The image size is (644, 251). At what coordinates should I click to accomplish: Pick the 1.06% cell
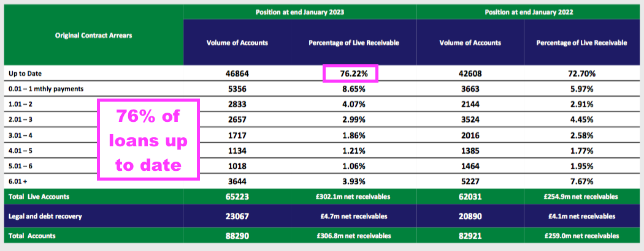click(x=354, y=166)
